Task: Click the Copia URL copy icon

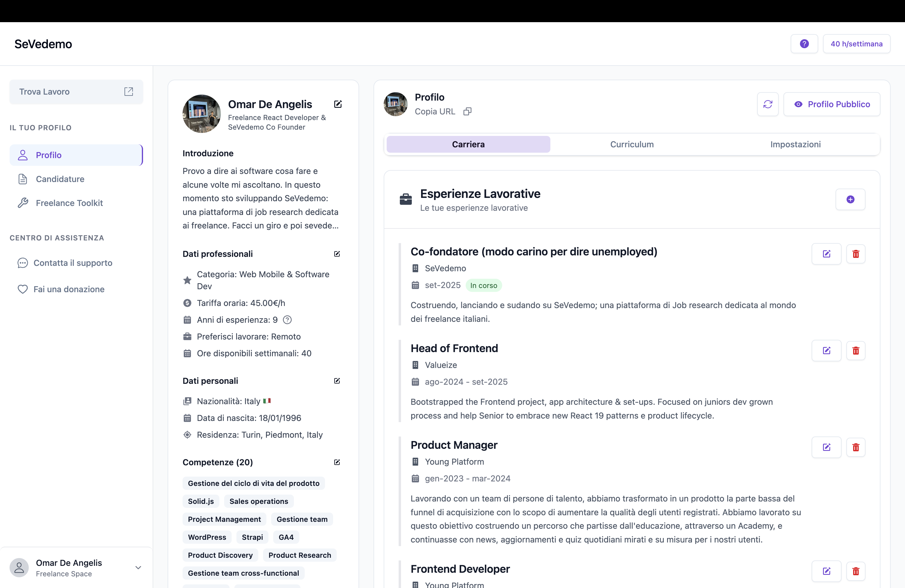Action: [x=467, y=111]
